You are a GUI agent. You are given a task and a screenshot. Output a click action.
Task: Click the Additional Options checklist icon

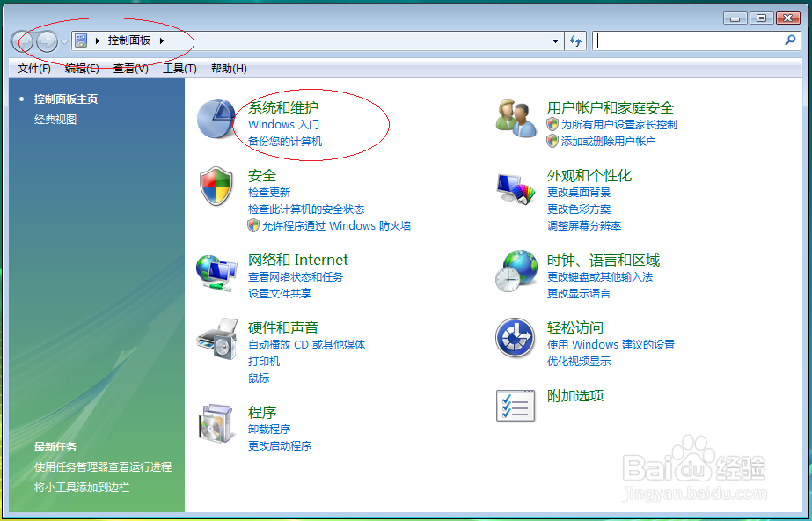click(x=516, y=406)
